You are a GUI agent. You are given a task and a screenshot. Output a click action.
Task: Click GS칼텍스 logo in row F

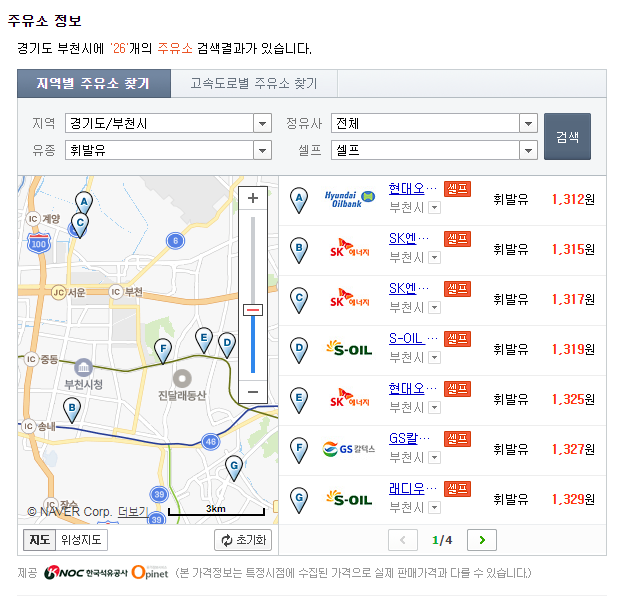tap(349, 449)
